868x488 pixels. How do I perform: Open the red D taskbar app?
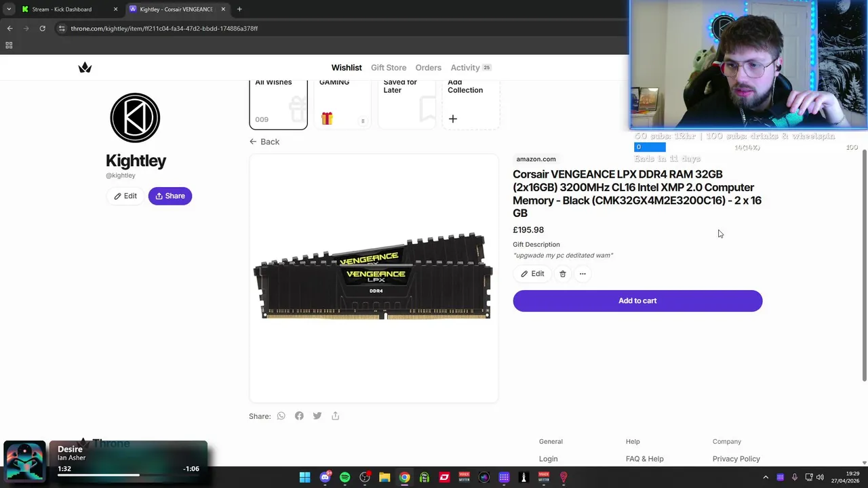[x=444, y=478]
